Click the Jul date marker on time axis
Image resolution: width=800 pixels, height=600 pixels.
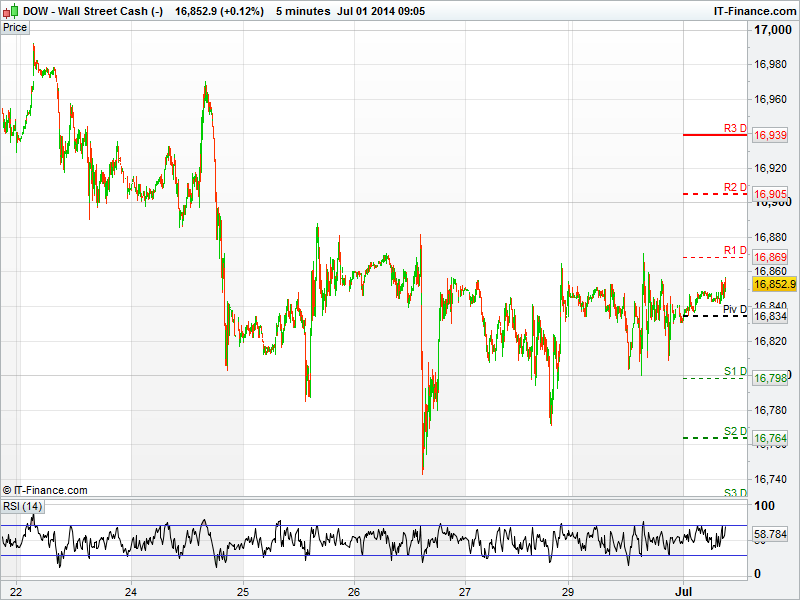[683, 591]
